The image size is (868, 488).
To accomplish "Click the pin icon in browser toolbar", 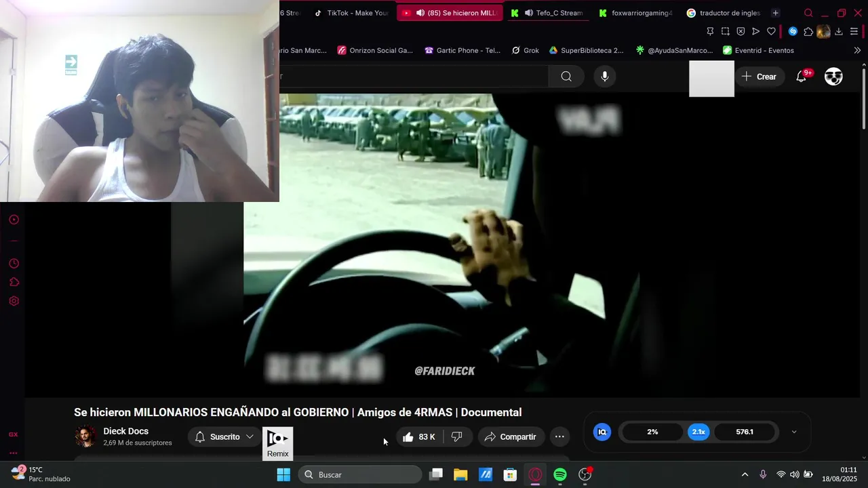I will pyautogui.click(x=710, y=31).
